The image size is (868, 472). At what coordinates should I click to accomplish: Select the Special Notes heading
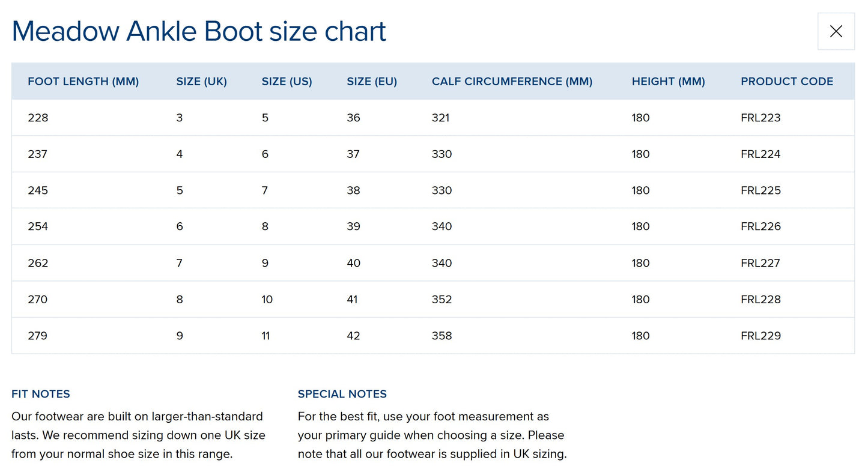342,394
